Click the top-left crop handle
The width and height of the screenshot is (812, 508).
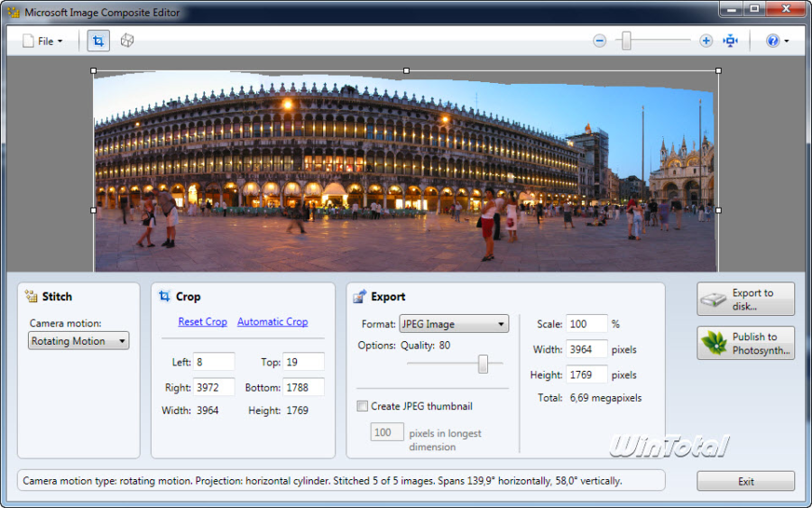(x=94, y=70)
